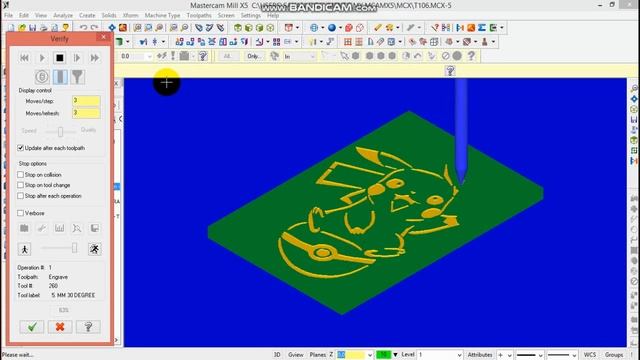The height and width of the screenshot is (360, 640).
Task: Set fastest speed with running figure icon
Action: tap(95, 249)
